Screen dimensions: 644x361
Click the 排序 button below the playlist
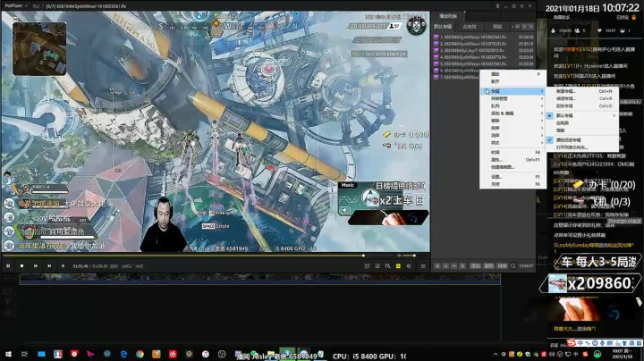click(x=503, y=266)
